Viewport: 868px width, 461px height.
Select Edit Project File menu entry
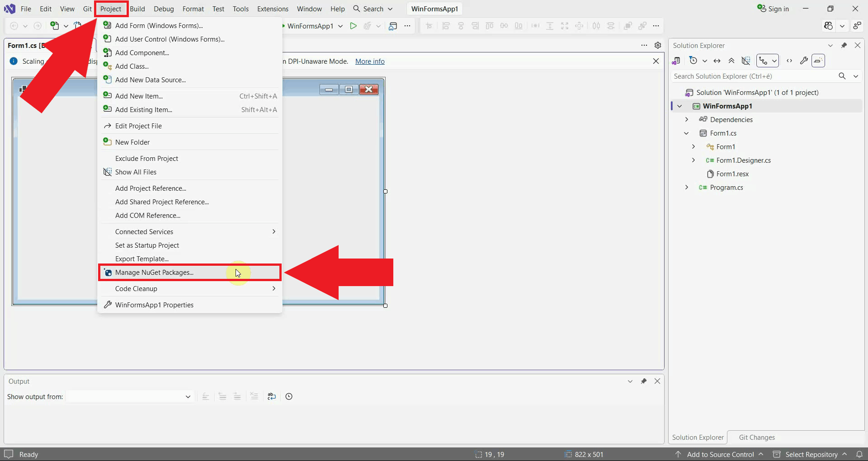[x=190, y=126]
